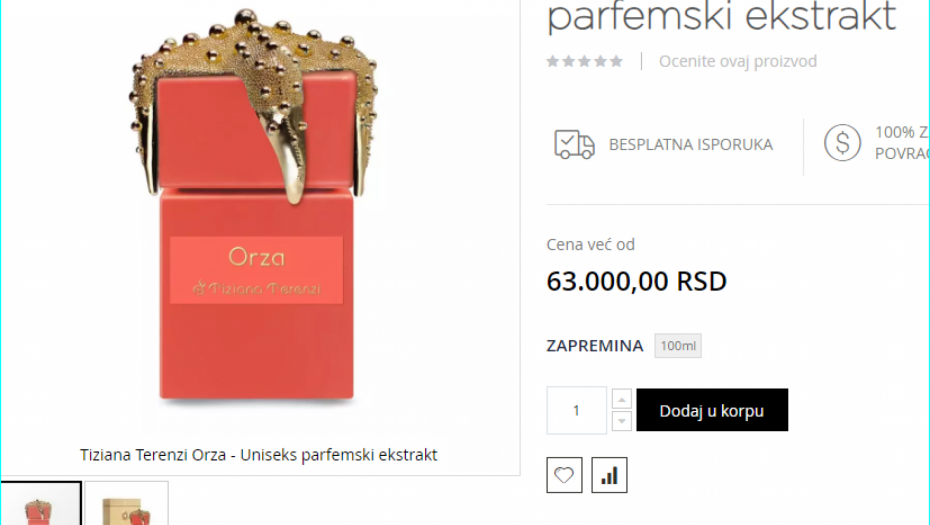Select the 100ml volume option
This screenshot has width=930, height=525.
point(678,346)
